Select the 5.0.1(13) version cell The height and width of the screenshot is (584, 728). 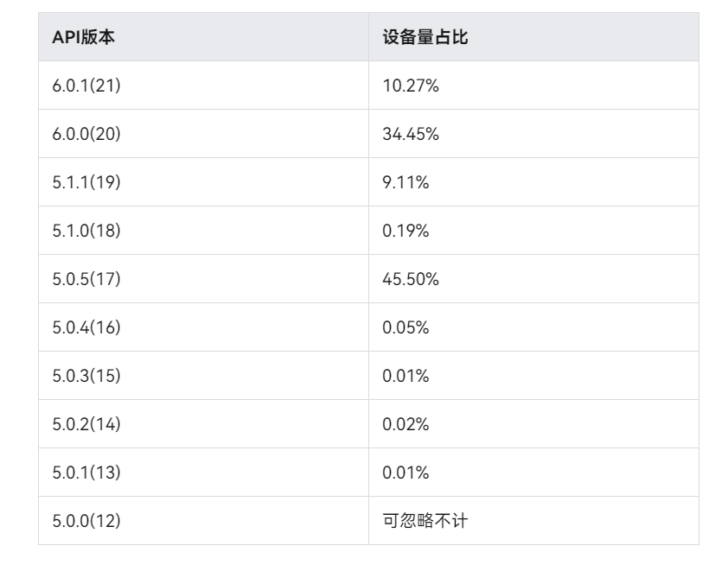click(86, 473)
